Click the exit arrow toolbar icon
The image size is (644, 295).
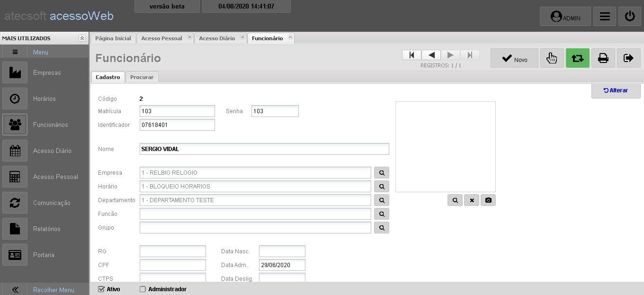(x=629, y=58)
